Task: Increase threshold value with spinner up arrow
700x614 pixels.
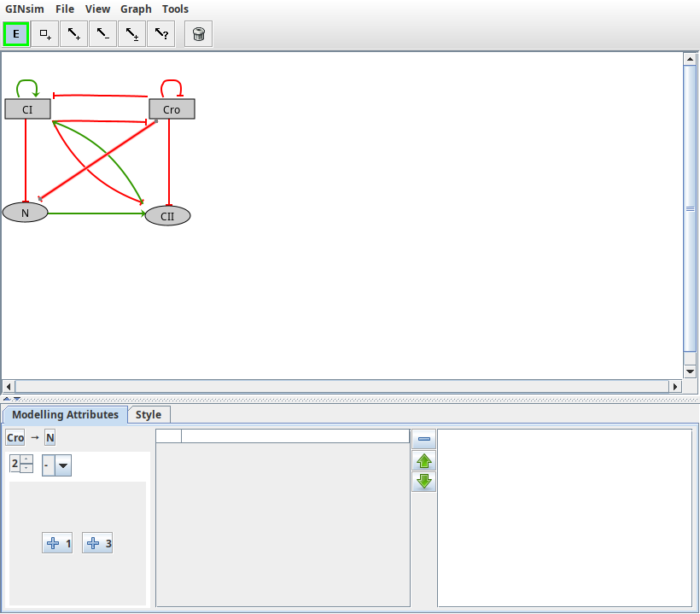Action: tap(26, 459)
